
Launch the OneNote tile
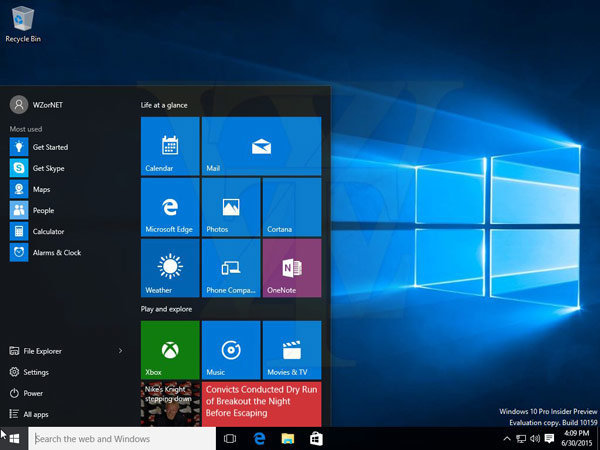tap(292, 268)
